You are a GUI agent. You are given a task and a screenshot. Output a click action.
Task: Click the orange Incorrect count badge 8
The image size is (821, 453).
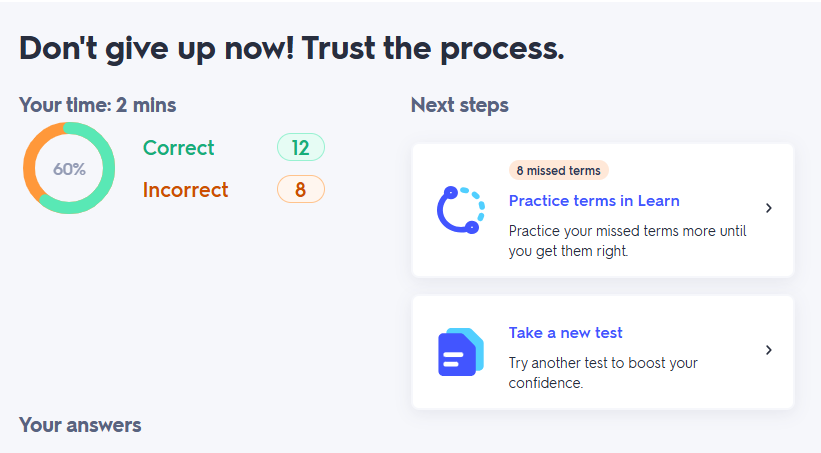(x=300, y=190)
